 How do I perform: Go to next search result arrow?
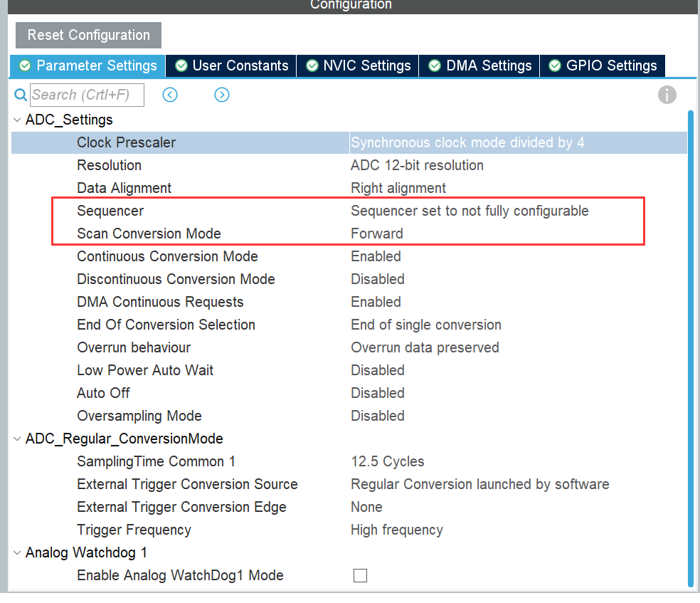222,95
